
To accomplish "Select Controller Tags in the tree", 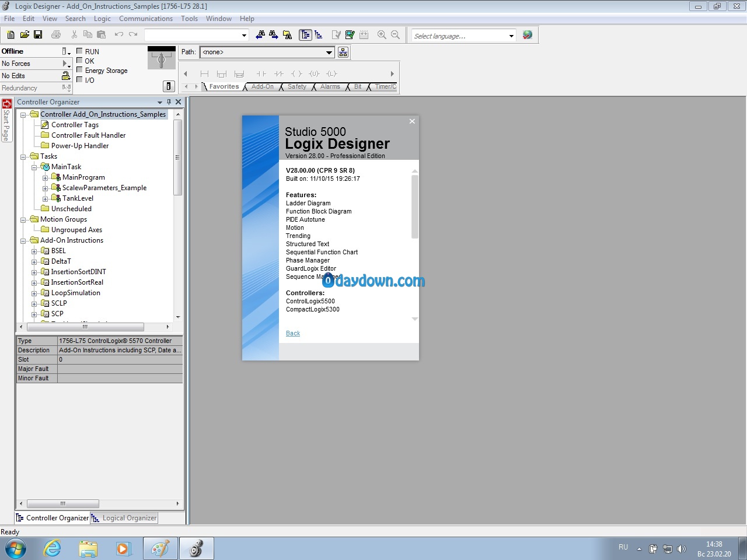I will click(75, 125).
